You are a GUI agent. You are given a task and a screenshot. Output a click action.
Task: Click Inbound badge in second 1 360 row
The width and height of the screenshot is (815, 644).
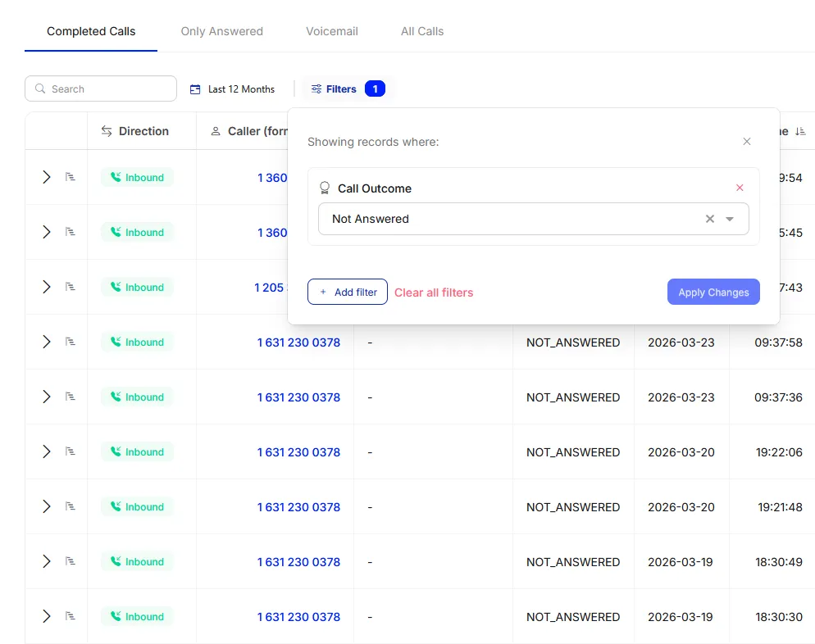tap(137, 232)
